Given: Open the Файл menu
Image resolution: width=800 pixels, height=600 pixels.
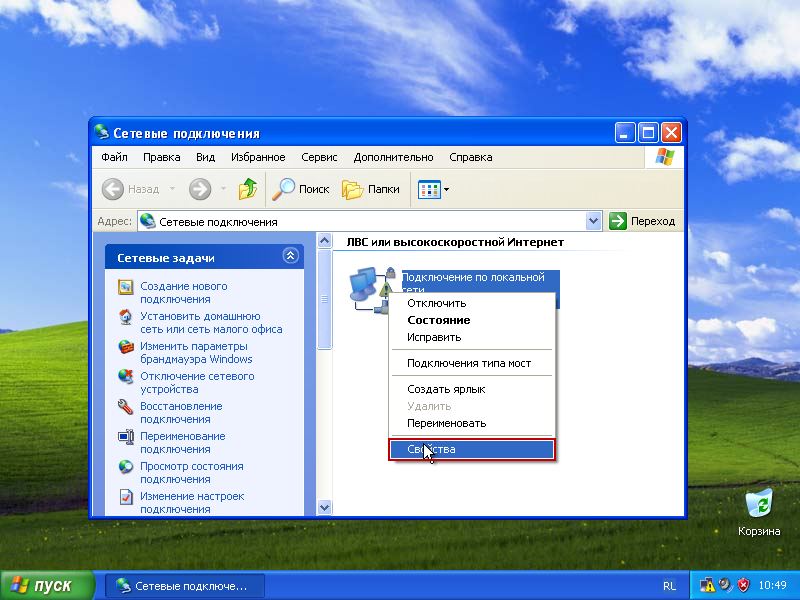Looking at the screenshot, I should [x=114, y=157].
